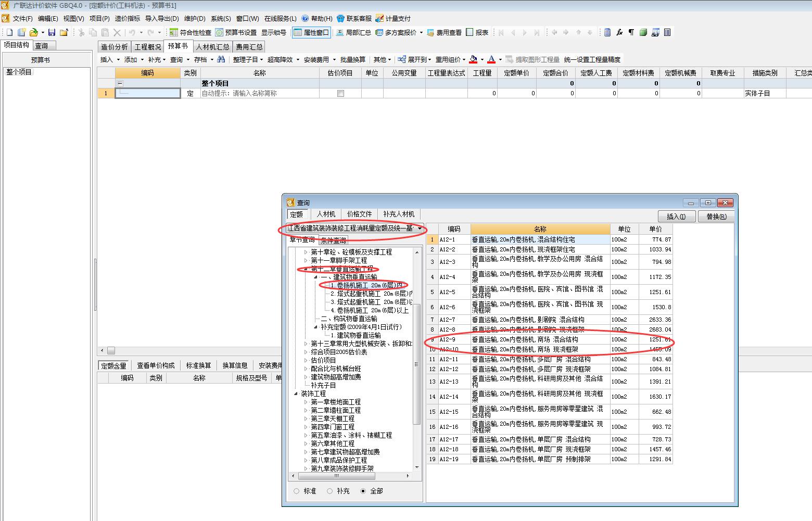Toggle the 属性窗口 property window button

pos(311,32)
